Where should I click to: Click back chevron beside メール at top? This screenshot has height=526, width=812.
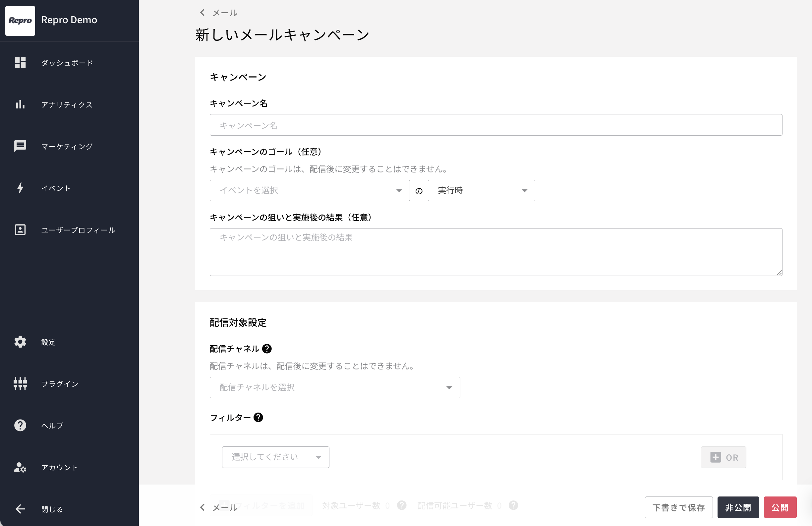(202, 13)
